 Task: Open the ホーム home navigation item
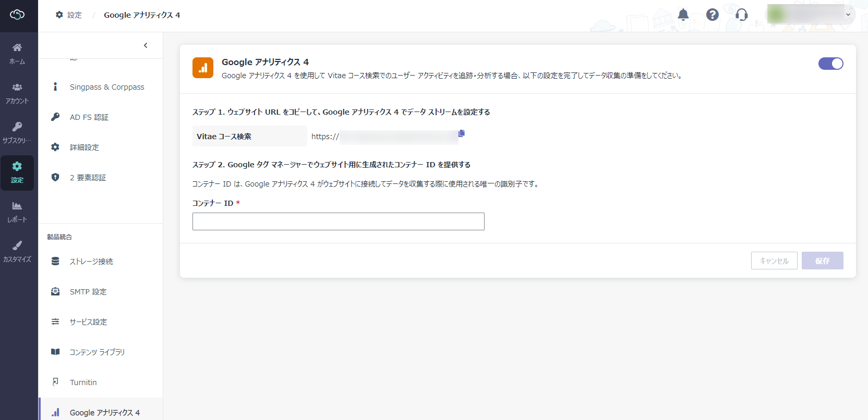(x=17, y=54)
